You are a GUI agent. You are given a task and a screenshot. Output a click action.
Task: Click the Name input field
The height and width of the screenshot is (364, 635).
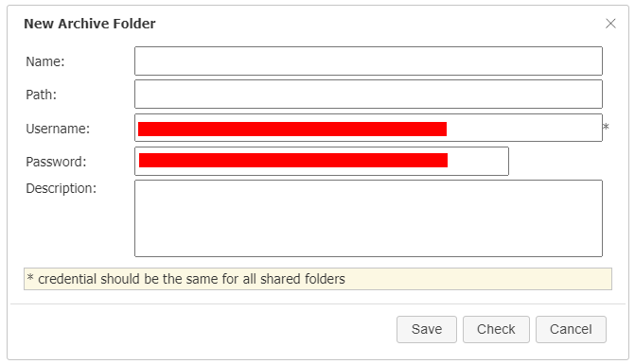(x=368, y=61)
